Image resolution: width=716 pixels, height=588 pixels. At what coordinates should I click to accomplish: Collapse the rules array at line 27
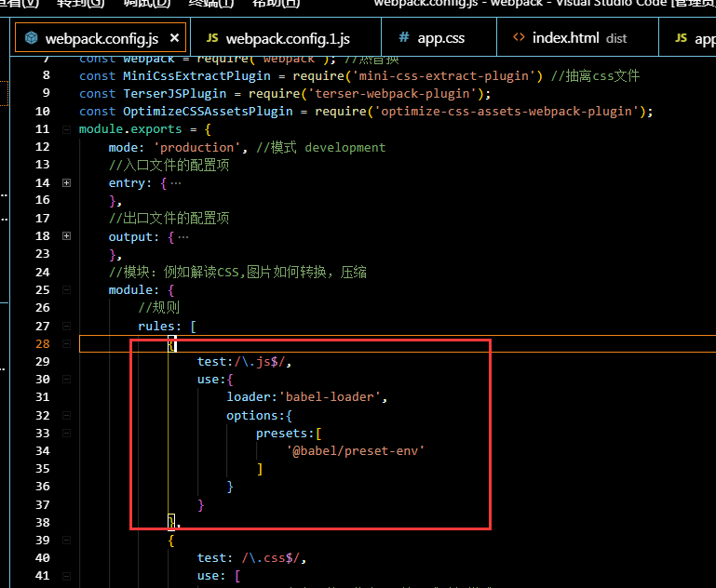67,327
